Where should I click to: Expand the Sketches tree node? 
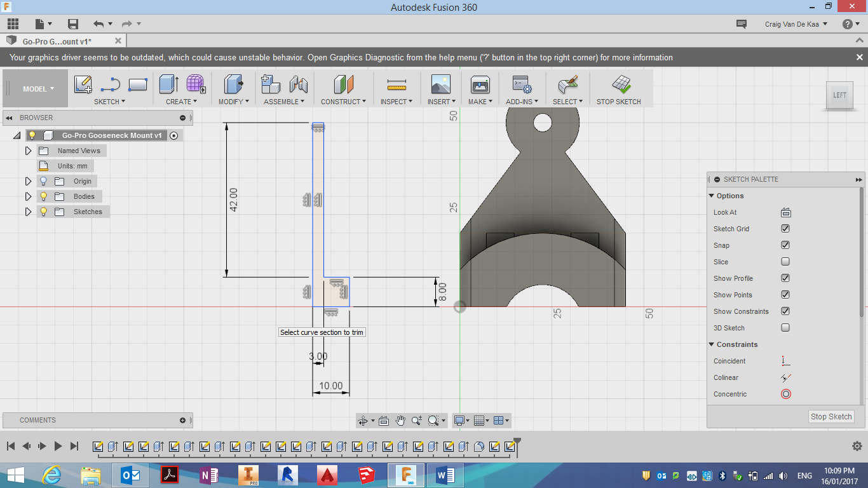point(28,212)
